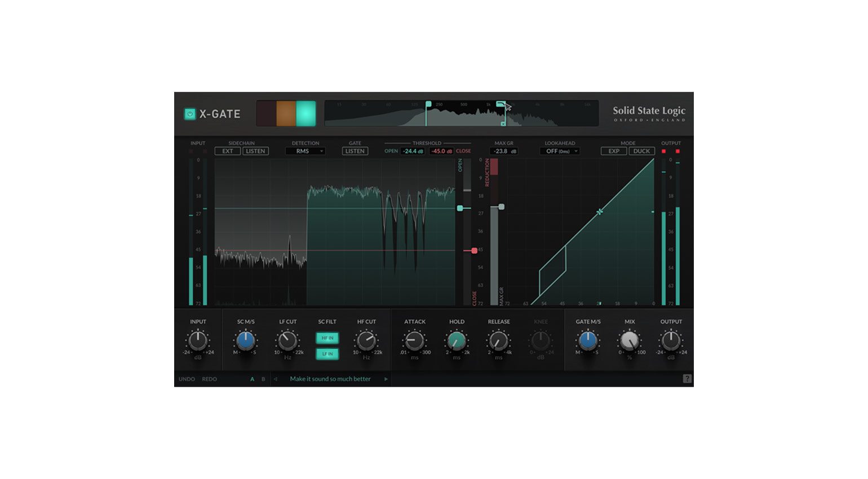
Task: Open the LOOKAHEAD OFF dropdown
Action: [x=560, y=150]
